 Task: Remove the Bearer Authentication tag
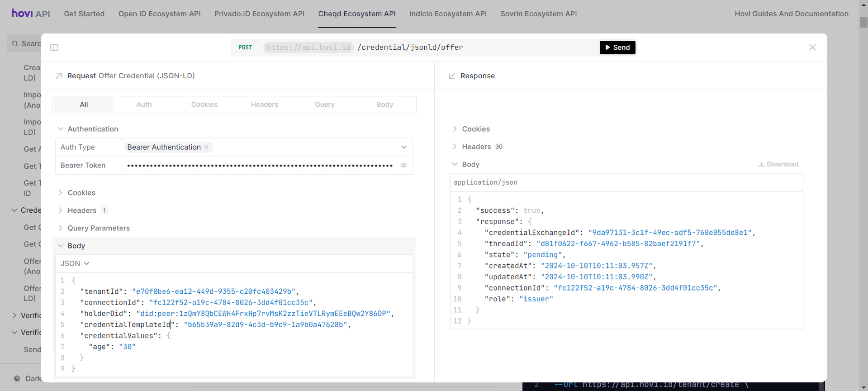point(207,148)
